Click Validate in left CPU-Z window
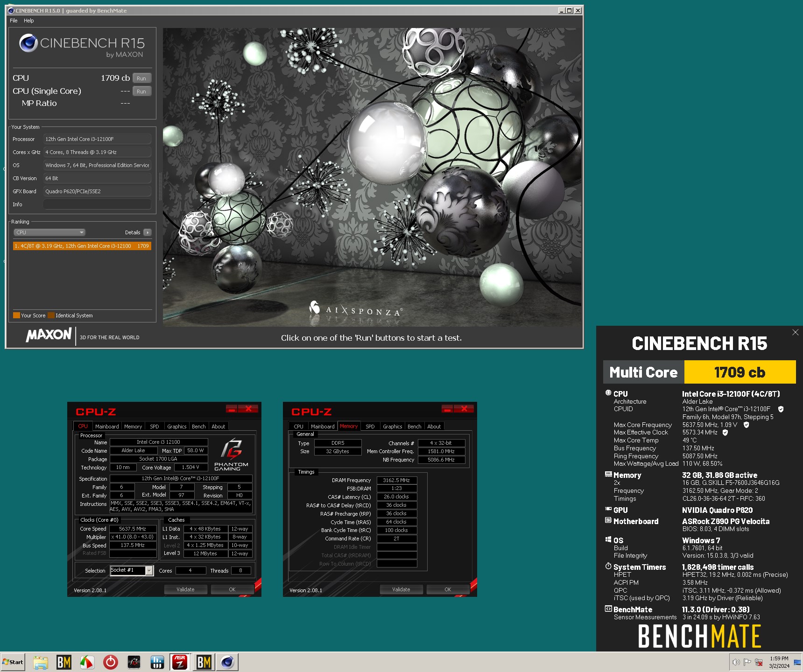The height and width of the screenshot is (672, 803). tap(185, 589)
